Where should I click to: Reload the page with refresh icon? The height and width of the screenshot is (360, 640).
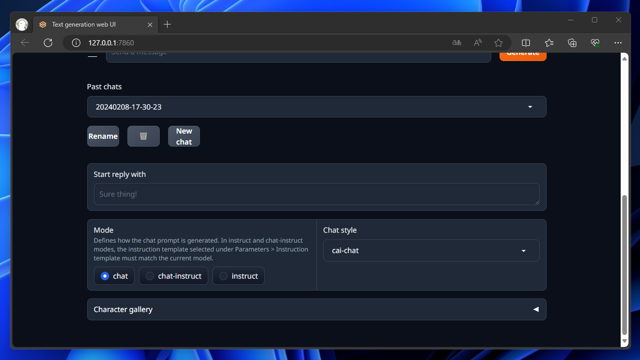tap(48, 43)
